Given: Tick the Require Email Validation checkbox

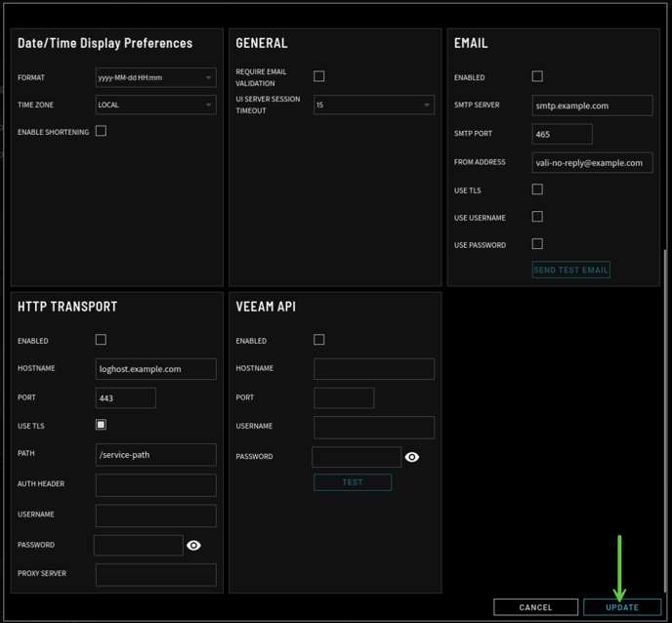Looking at the screenshot, I should coord(318,76).
